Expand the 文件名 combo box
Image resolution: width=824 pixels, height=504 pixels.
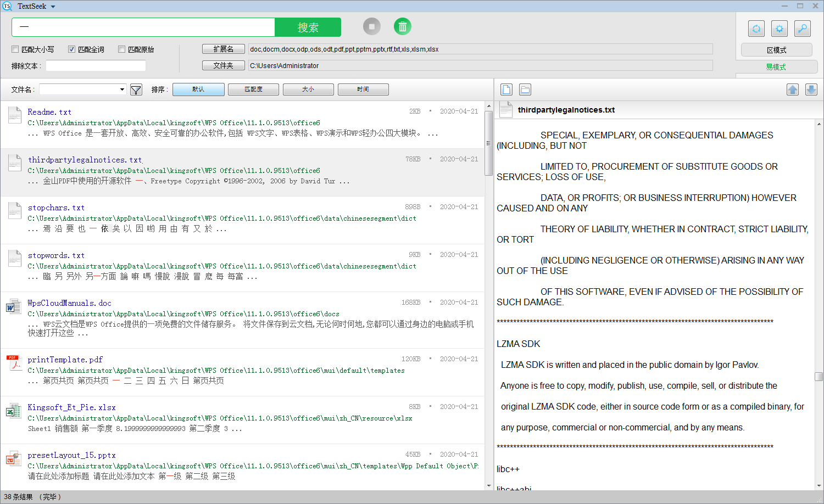(x=122, y=89)
